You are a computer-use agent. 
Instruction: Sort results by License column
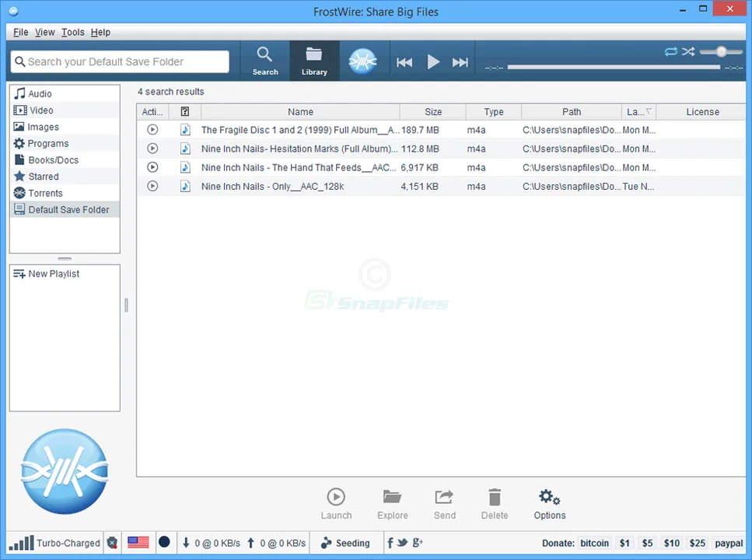pos(702,112)
